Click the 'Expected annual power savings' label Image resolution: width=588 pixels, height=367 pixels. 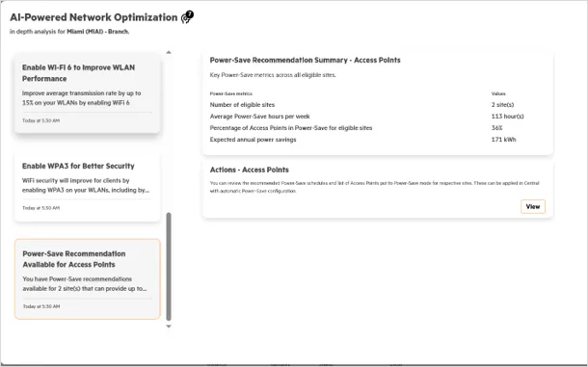pyautogui.click(x=254, y=140)
